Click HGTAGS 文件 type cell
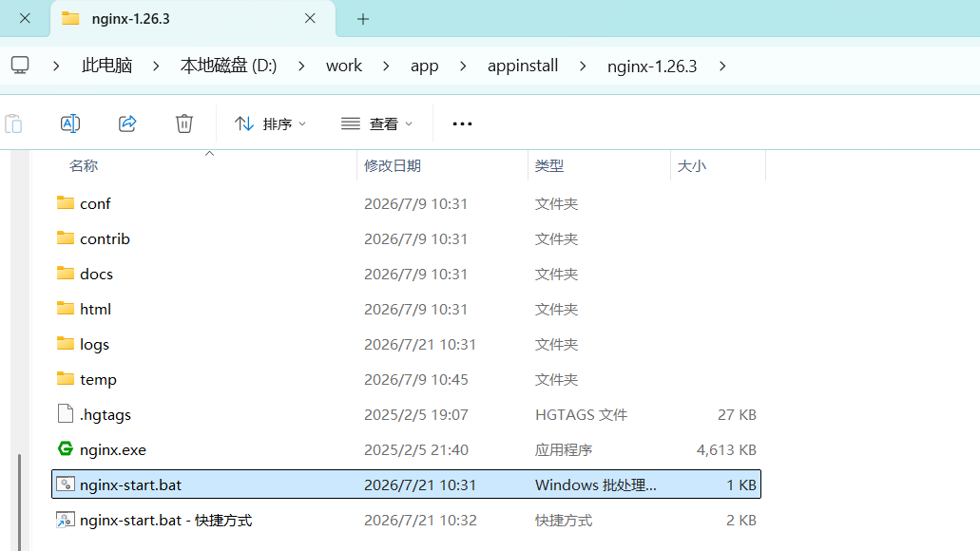This screenshot has height=551, width=980. pos(581,415)
